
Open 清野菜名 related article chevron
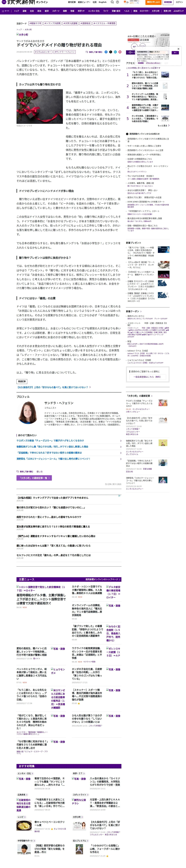click(x=121, y=459)
